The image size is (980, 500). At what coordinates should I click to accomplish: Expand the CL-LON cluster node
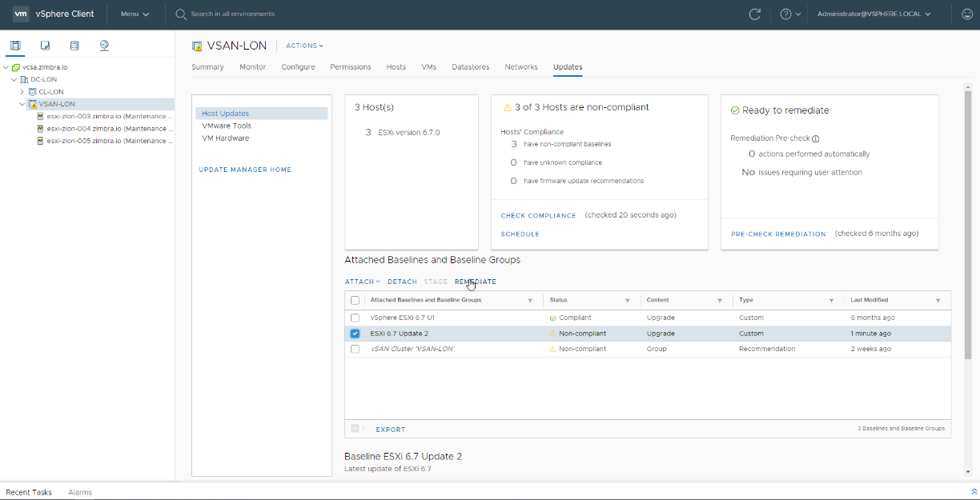click(22, 92)
